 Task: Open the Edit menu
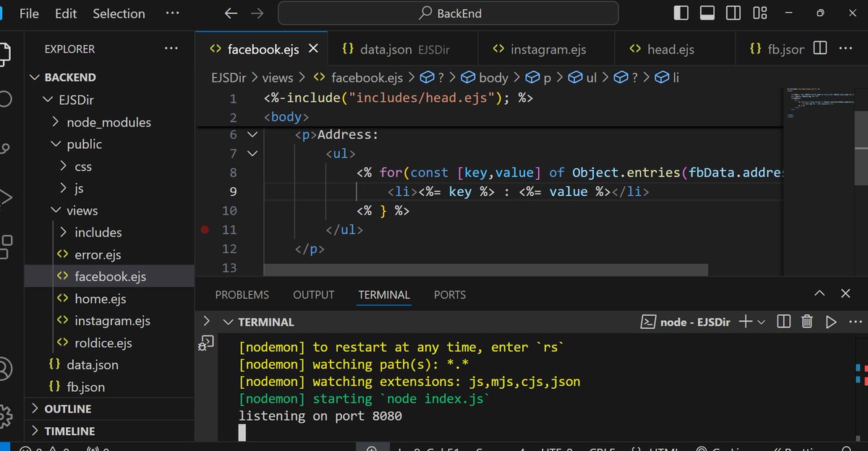pos(66,14)
